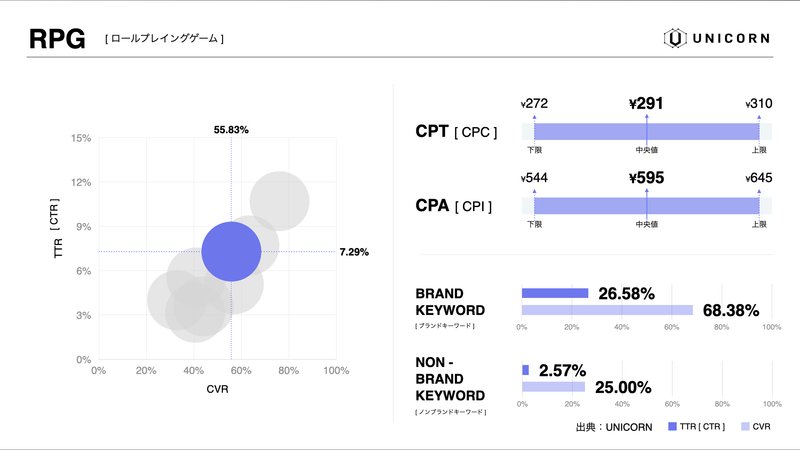Click the TTR [CTR] legend color swatch
This screenshot has height=450, width=800.
click(672, 427)
